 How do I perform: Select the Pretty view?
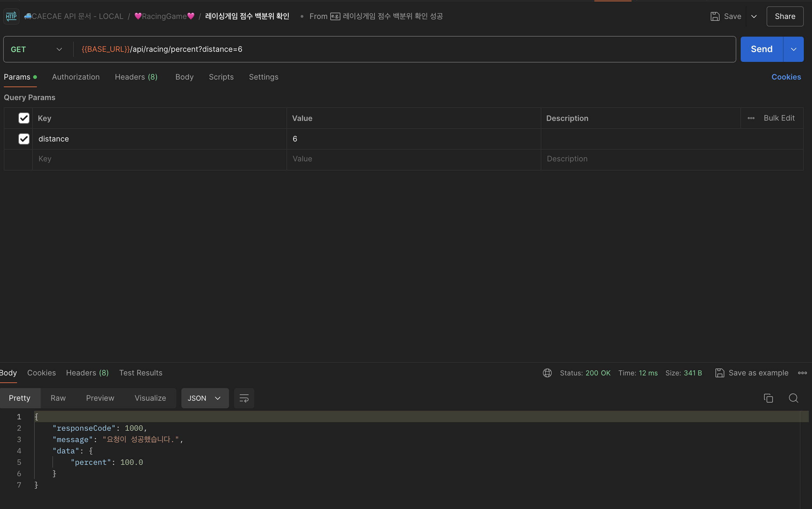[20, 398]
